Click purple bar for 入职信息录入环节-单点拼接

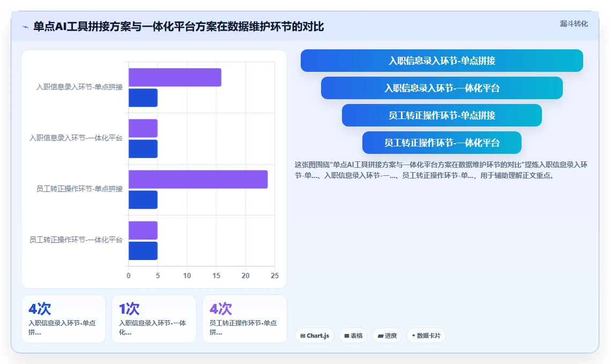(175, 77)
